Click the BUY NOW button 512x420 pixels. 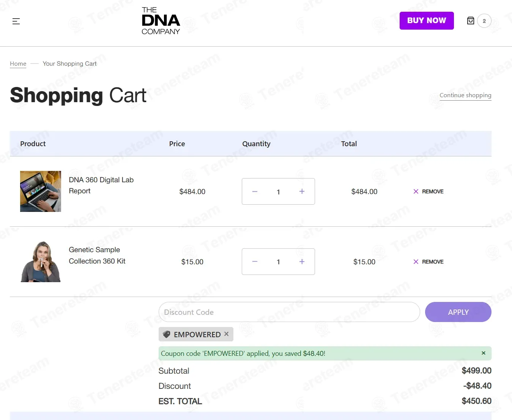tap(427, 21)
